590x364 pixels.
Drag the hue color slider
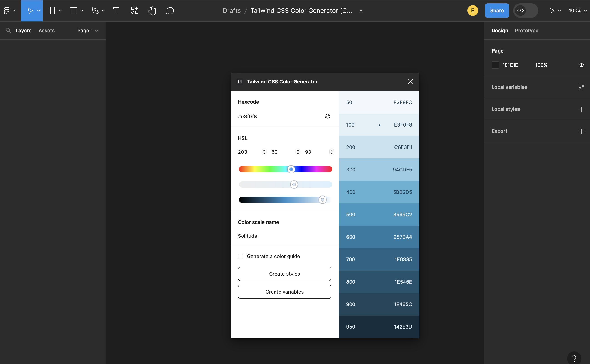pyautogui.click(x=291, y=169)
